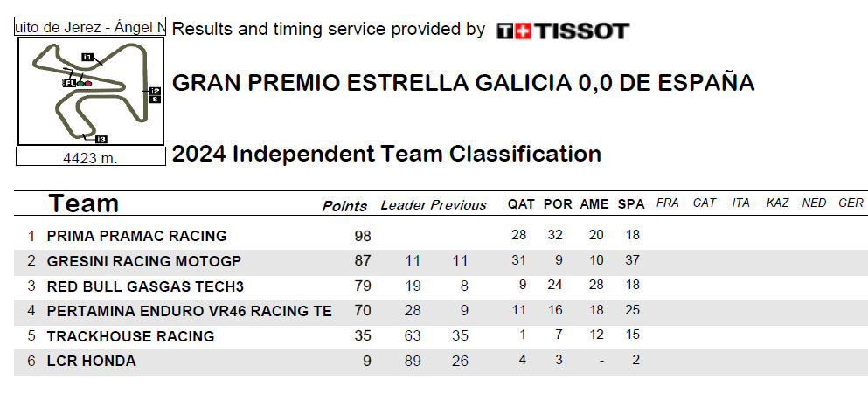Select GRESINI RACING MOTOGP team name
Image resolution: width=868 pixels, height=407 pixels.
144,261
